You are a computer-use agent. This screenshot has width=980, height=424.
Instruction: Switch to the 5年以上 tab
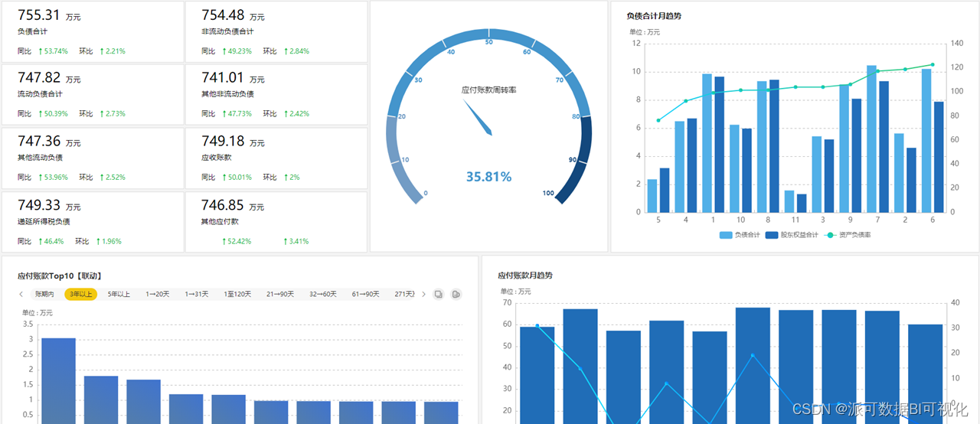click(119, 294)
